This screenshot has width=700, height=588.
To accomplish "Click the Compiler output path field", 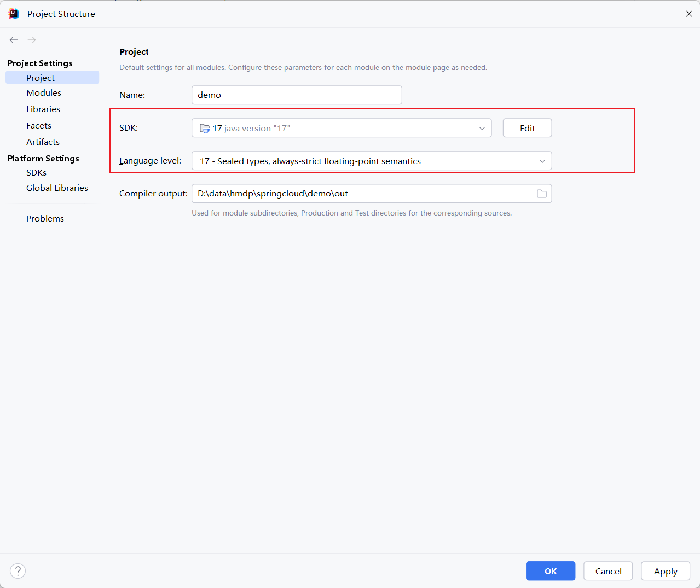I will [372, 194].
